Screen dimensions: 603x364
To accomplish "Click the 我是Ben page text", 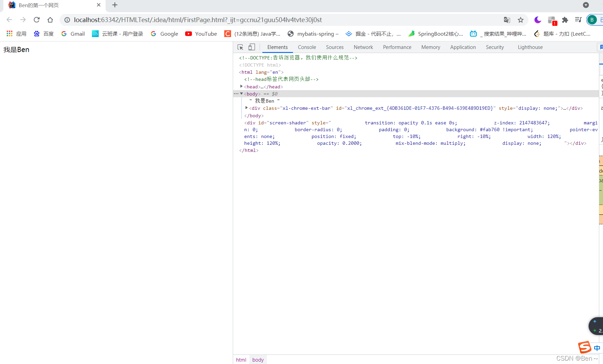I will 16,50.
